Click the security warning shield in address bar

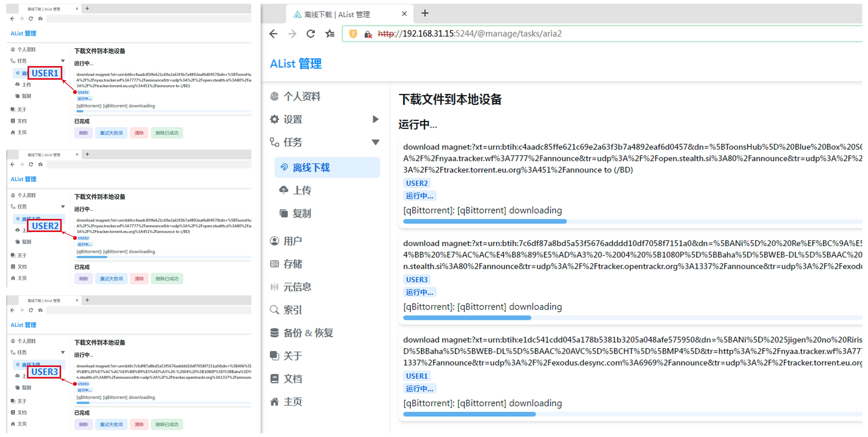353,34
